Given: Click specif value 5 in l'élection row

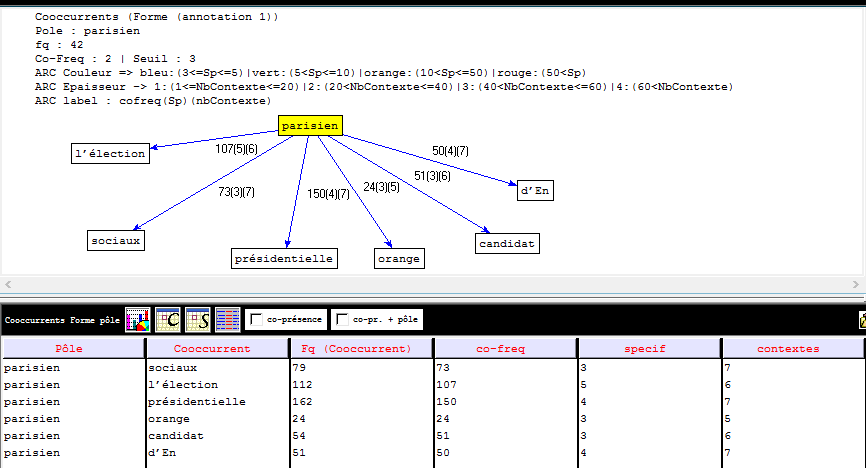Looking at the screenshot, I should [583, 385].
